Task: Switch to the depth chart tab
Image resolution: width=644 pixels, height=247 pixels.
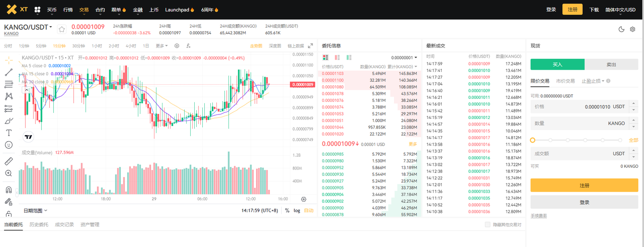Action: [x=275, y=46]
